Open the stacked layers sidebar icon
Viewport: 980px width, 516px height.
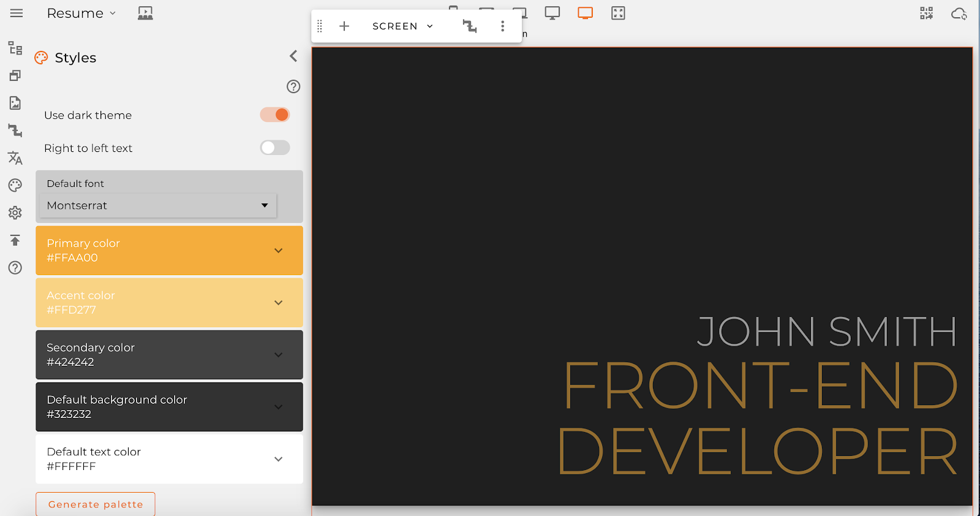pos(15,75)
